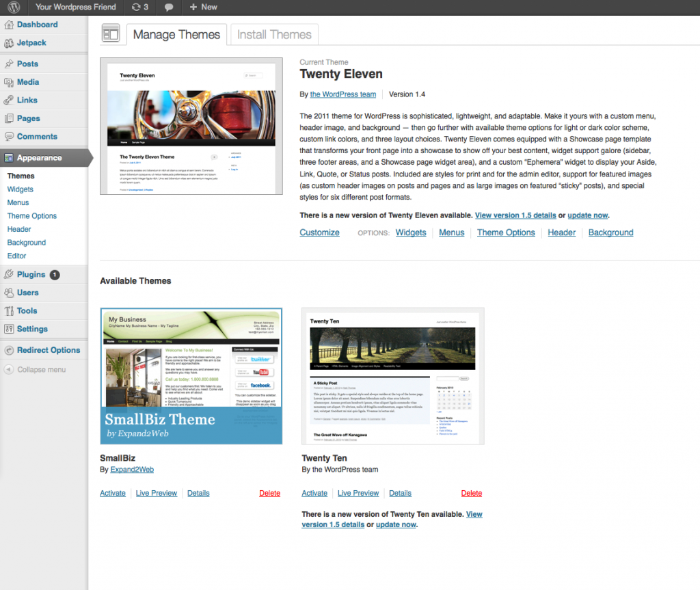Click the Comments speech bubble icon in sidebar
Screen dimensions: 700x590
(x=9, y=136)
